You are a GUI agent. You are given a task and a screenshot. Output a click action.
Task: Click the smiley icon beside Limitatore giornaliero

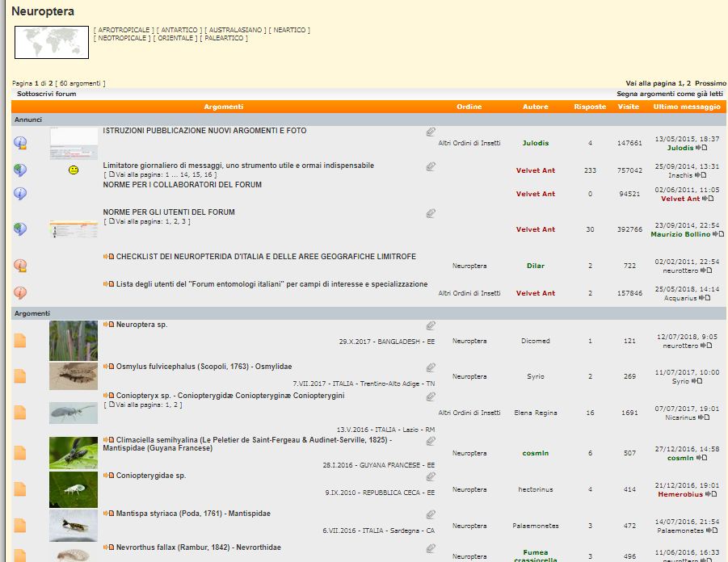coord(74,170)
